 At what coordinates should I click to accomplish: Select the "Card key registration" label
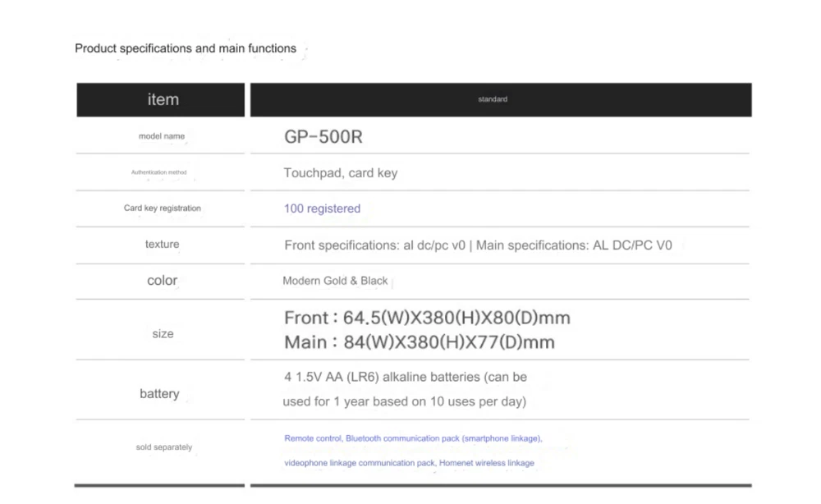(x=163, y=208)
